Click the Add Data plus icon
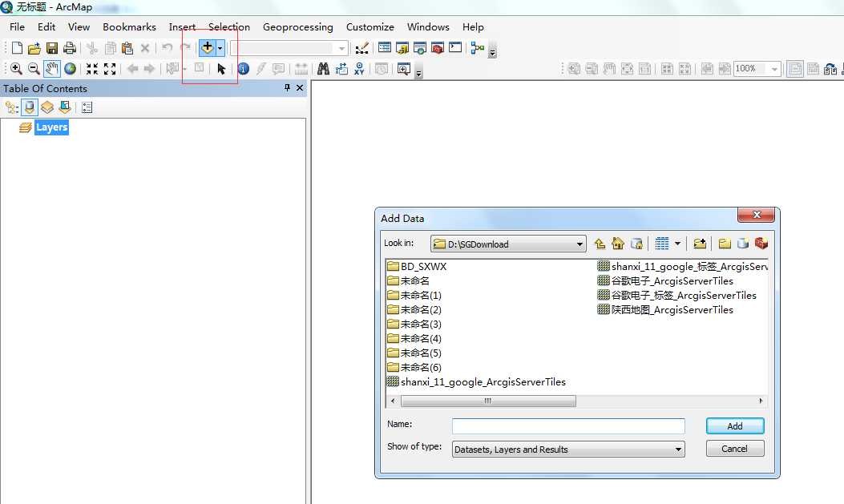 point(208,48)
